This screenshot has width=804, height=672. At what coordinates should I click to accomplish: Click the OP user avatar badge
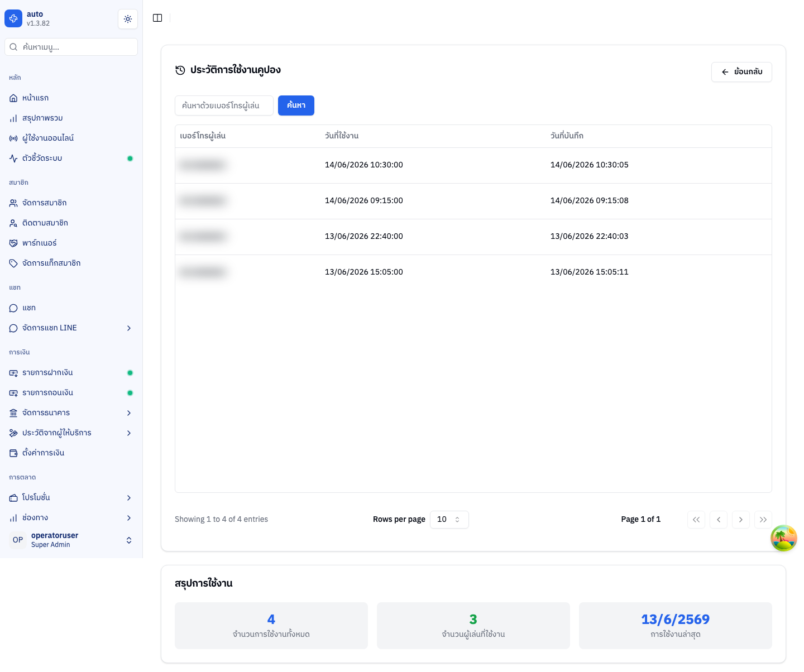coord(18,540)
